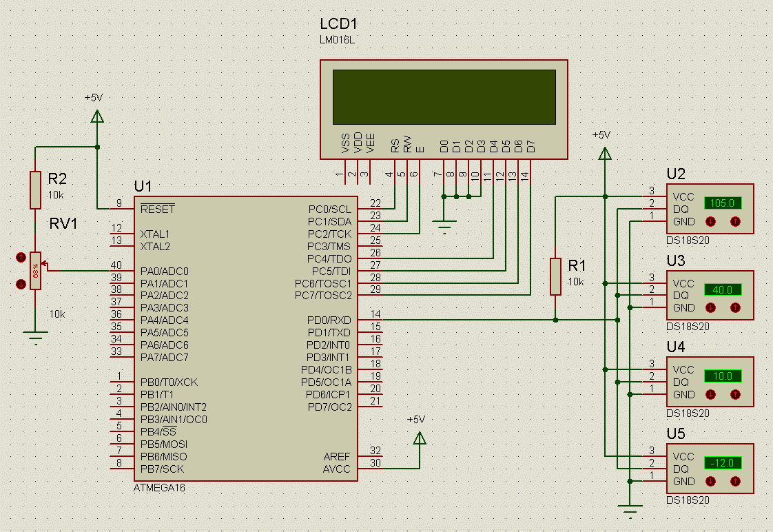Select resistor R2 component

click(36, 190)
